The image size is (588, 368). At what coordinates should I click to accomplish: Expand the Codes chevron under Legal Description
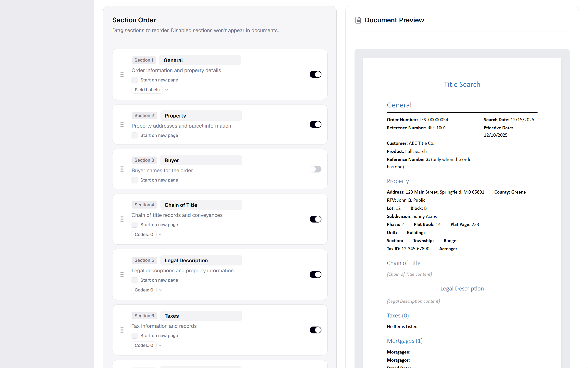160,290
